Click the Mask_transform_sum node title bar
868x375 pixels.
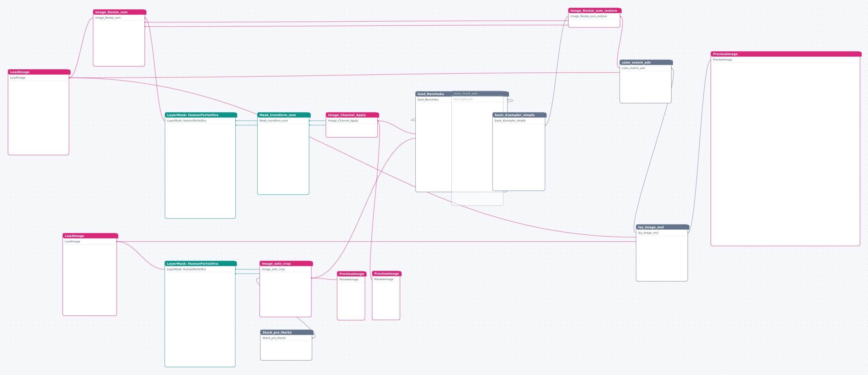click(x=284, y=115)
